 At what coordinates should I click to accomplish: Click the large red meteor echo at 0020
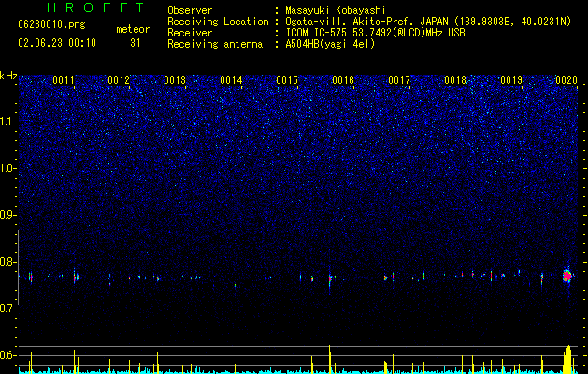coord(567,276)
